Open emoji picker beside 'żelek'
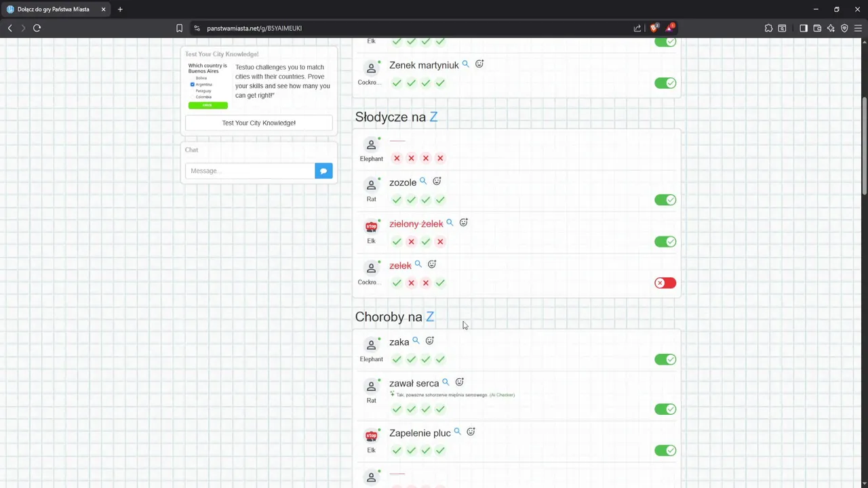 click(432, 264)
